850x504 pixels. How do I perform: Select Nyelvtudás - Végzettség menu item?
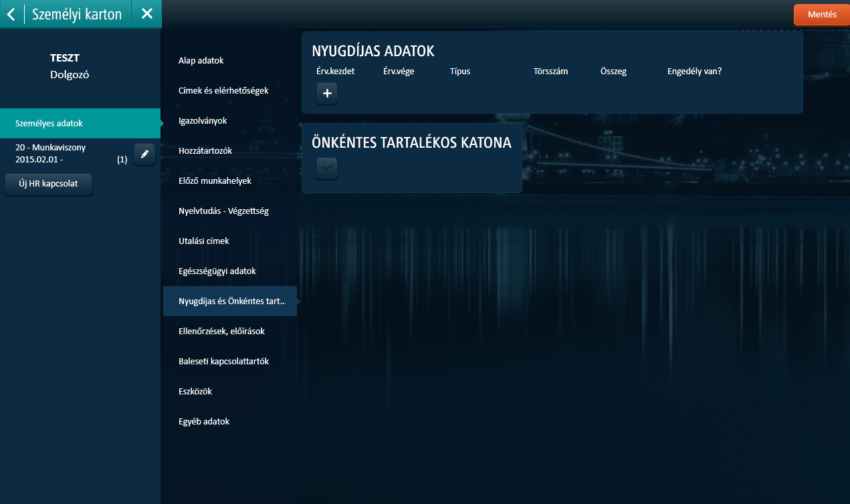[x=223, y=211]
